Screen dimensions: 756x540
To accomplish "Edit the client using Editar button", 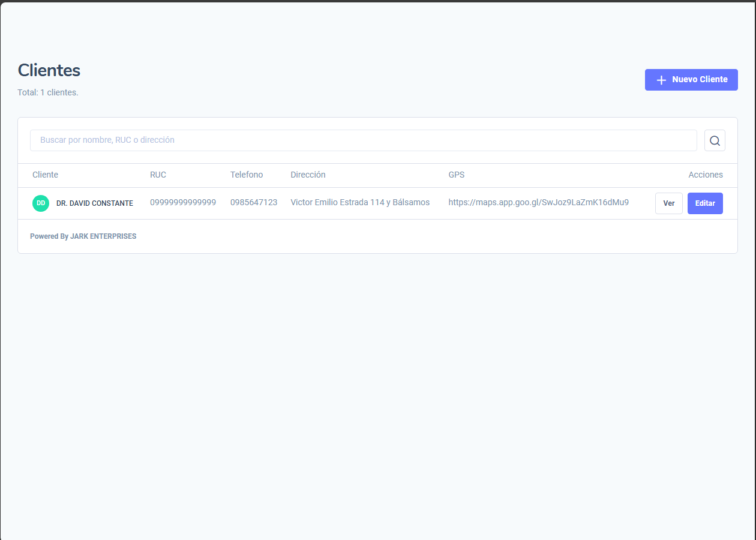I will tap(704, 203).
